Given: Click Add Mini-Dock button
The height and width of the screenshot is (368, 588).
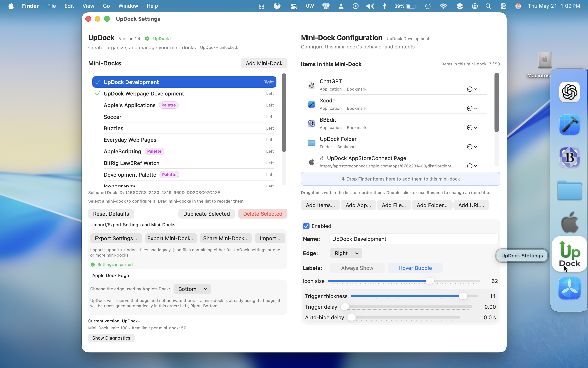Looking at the screenshot, I should [x=264, y=63].
